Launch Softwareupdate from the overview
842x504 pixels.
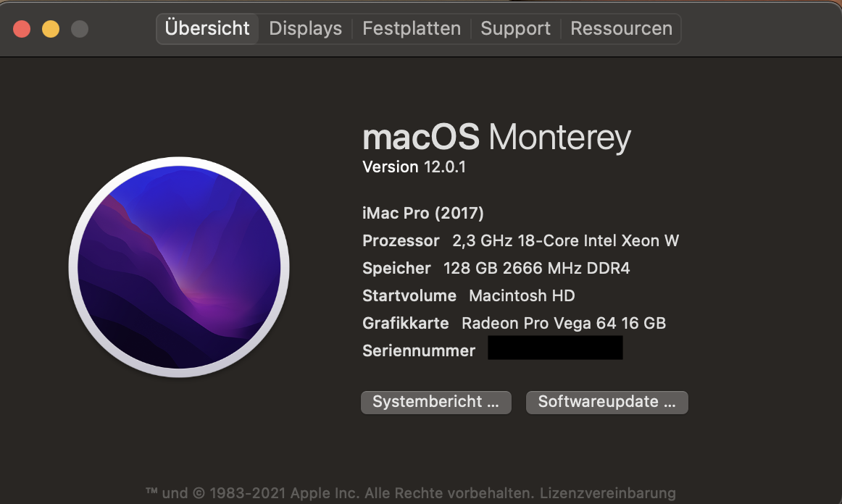[x=607, y=402]
